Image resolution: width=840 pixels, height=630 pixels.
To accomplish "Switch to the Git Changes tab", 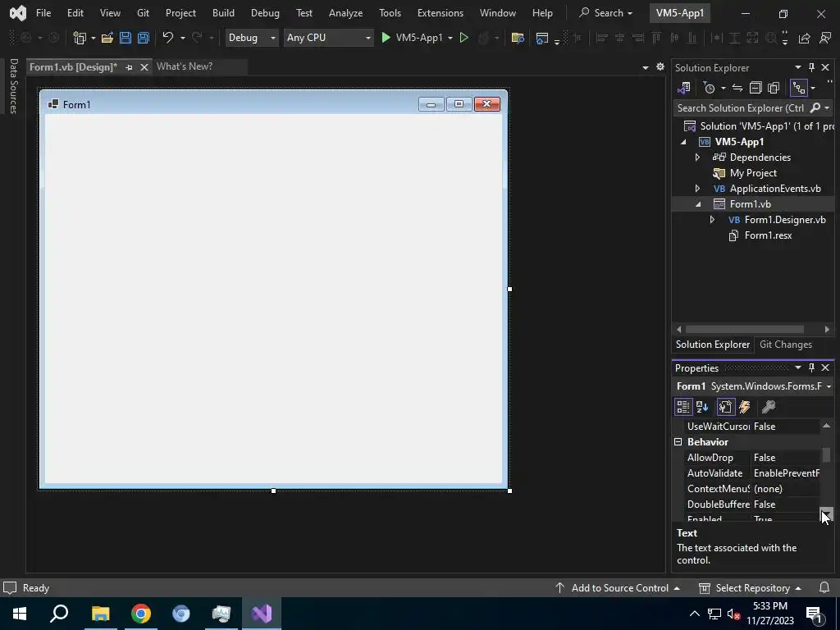I will coord(785,345).
